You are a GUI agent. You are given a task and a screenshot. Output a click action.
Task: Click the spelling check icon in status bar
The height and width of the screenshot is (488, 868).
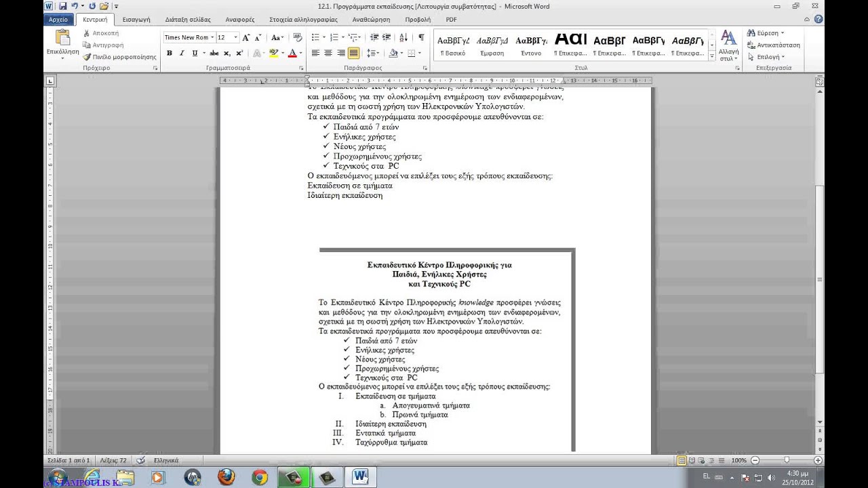(x=141, y=460)
